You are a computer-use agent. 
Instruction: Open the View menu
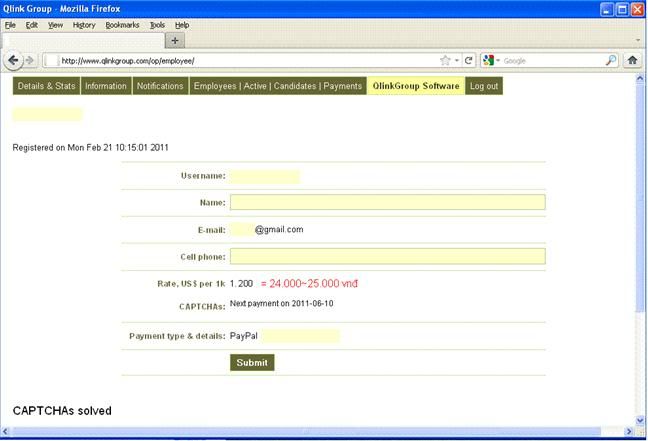(x=55, y=25)
